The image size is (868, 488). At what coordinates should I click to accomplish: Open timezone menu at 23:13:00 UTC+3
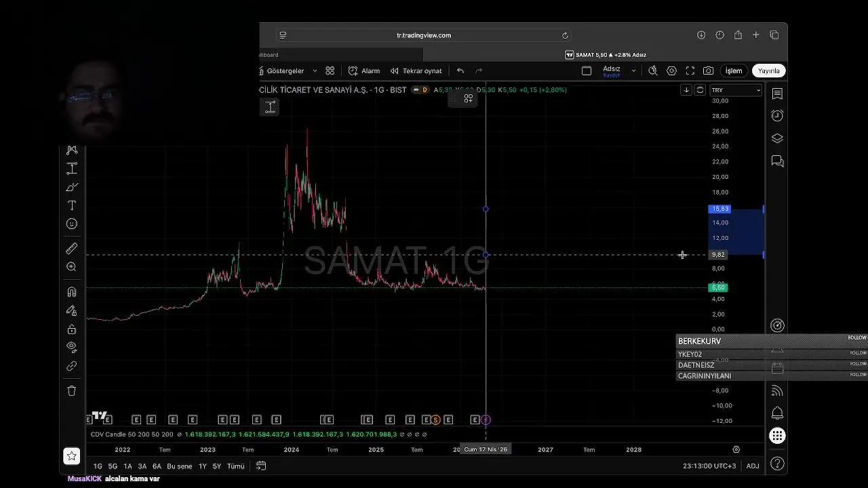[x=709, y=466]
